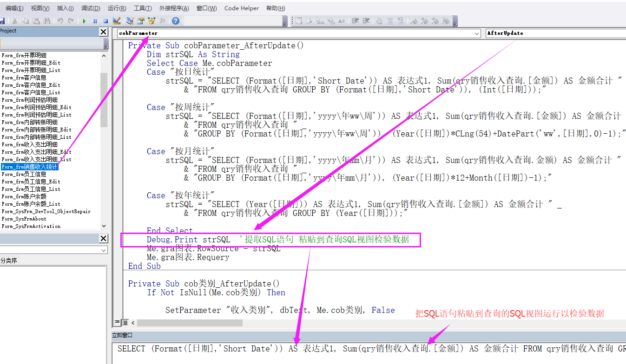
Task: Select Form_frm内部转账明细 in project tree
Action: (30, 122)
